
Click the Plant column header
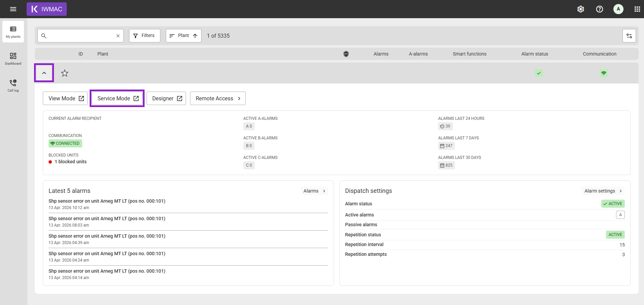[x=103, y=54]
